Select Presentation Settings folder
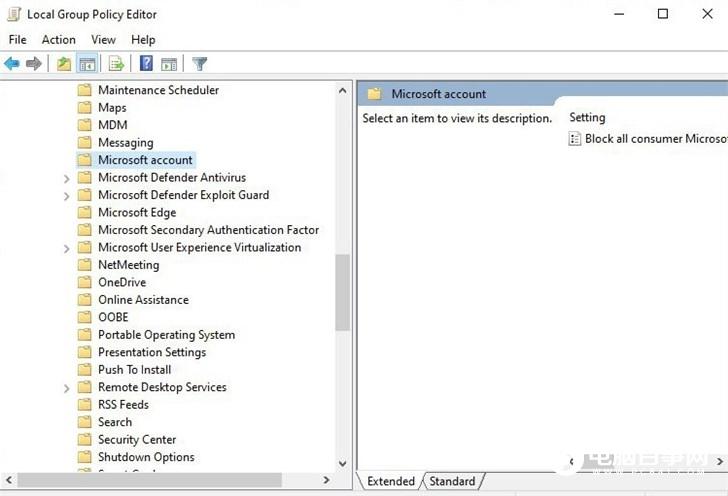The image size is (728, 496). (x=152, y=352)
